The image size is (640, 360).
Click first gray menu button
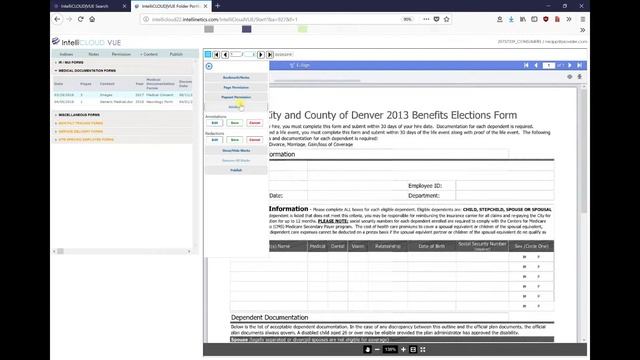click(x=236, y=78)
